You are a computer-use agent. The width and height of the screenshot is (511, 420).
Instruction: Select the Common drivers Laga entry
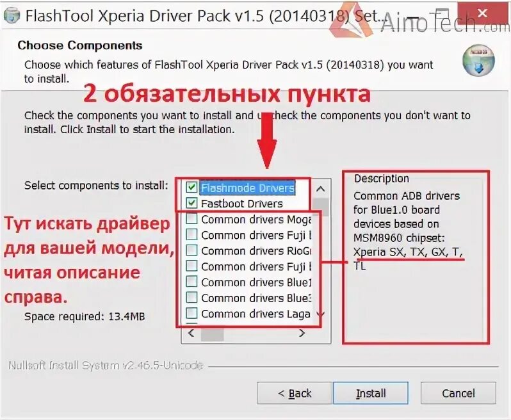pos(256,314)
